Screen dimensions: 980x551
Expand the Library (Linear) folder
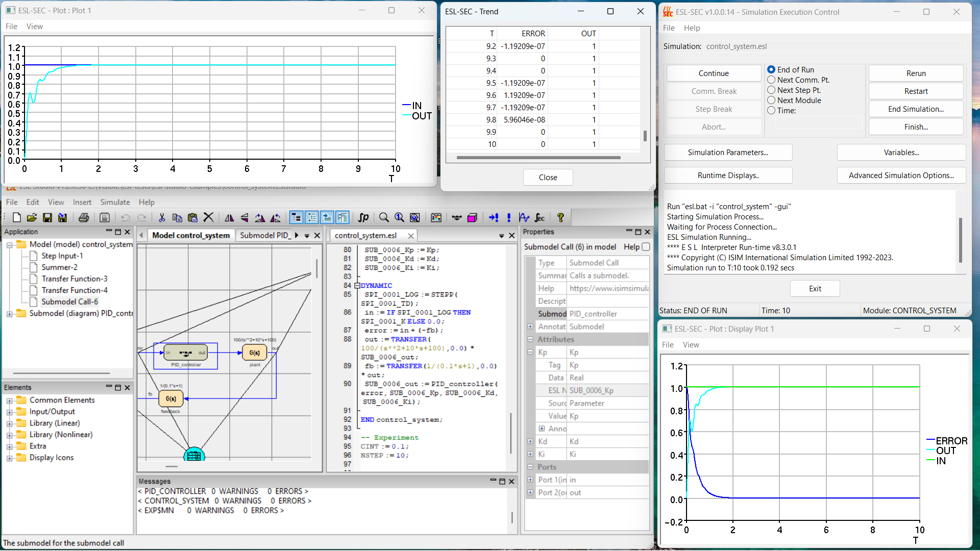9,423
